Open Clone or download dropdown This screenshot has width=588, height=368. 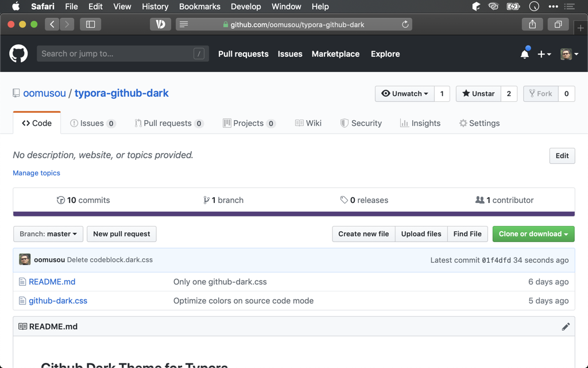[x=533, y=234]
